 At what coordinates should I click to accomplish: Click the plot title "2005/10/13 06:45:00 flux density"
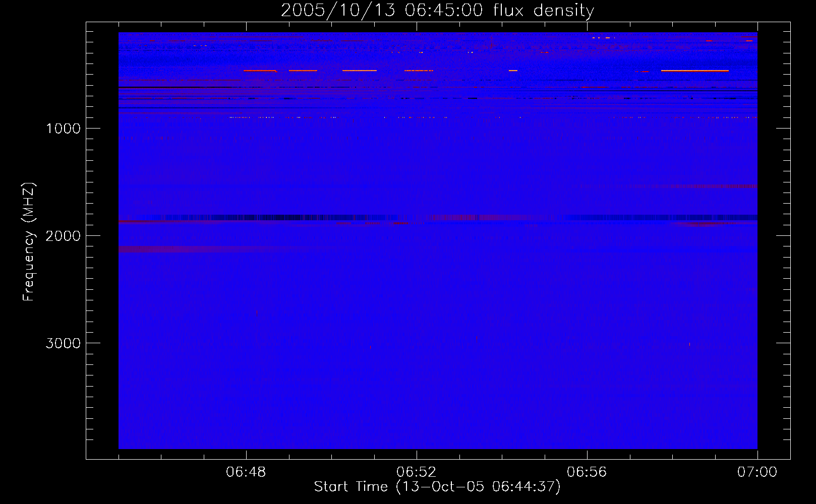437,10
